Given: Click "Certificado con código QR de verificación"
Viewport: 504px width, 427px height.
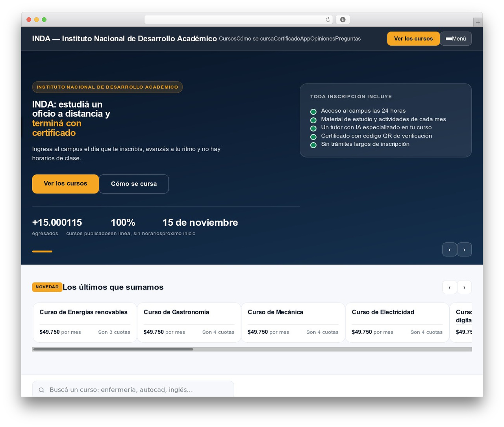Looking at the screenshot, I should coord(376,136).
